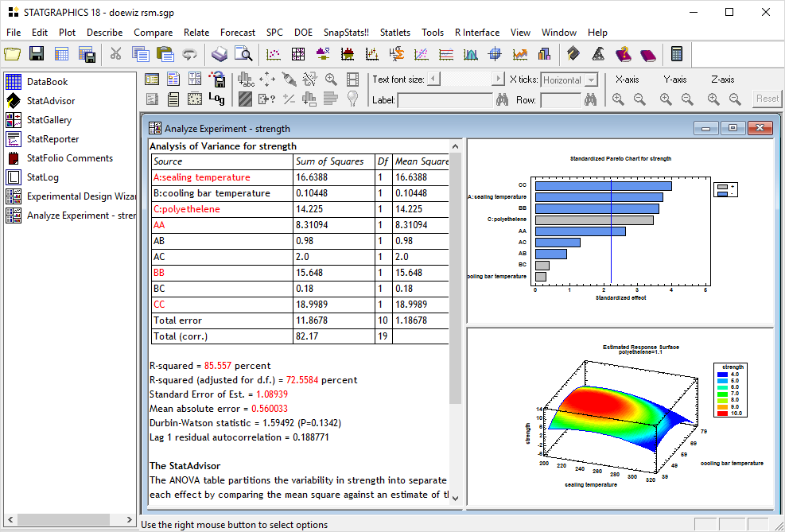Screen dimensions: 785x532
Task: Click the open data table icon
Action: point(61,54)
